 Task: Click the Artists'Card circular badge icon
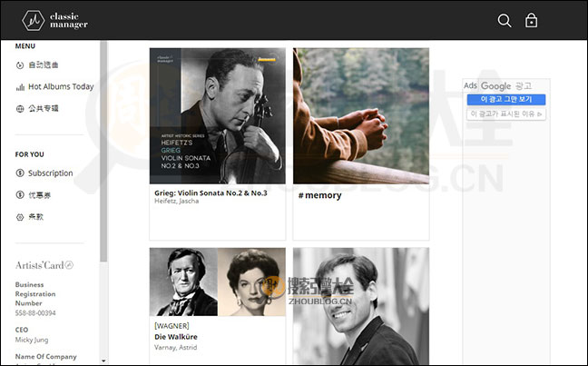click(69, 264)
